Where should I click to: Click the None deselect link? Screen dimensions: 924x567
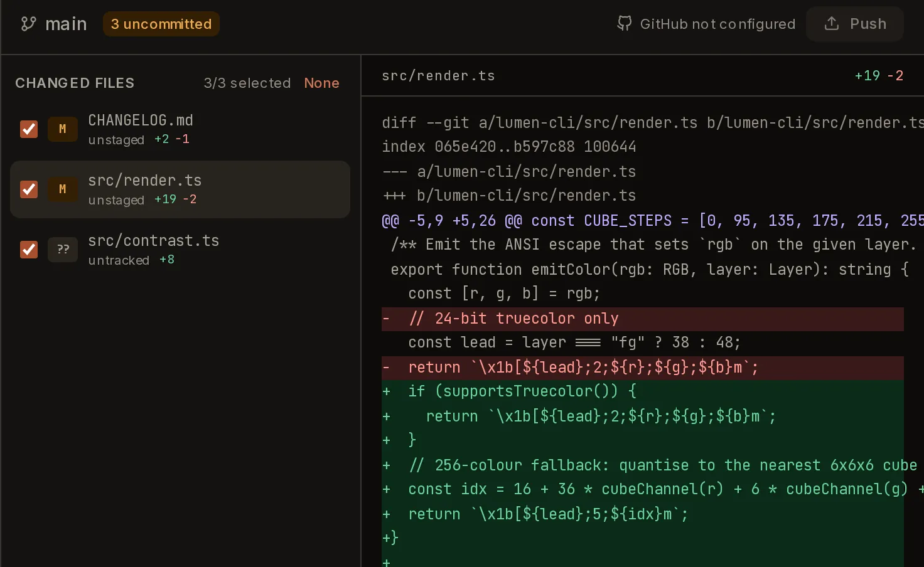click(321, 83)
